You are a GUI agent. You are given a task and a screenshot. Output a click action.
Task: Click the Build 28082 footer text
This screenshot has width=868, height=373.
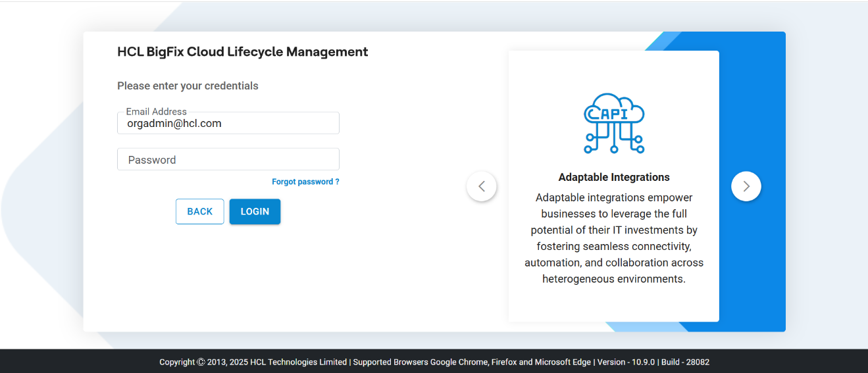(685, 362)
